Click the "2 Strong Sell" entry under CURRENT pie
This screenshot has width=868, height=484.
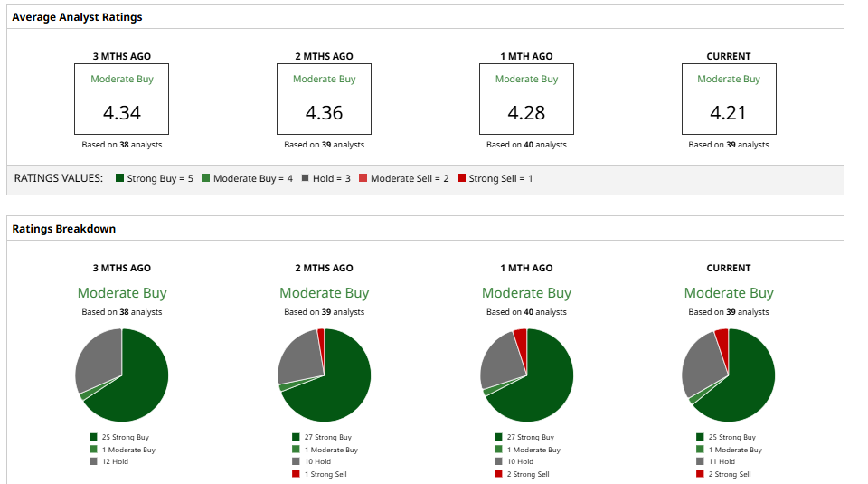[x=729, y=474]
